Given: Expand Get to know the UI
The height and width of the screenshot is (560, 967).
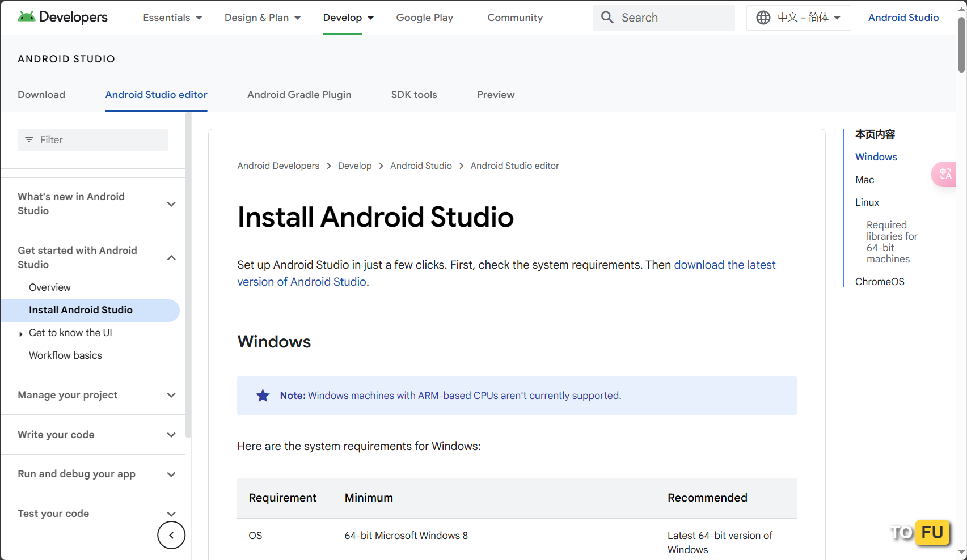Looking at the screenshot, I should tap(21, 334).
